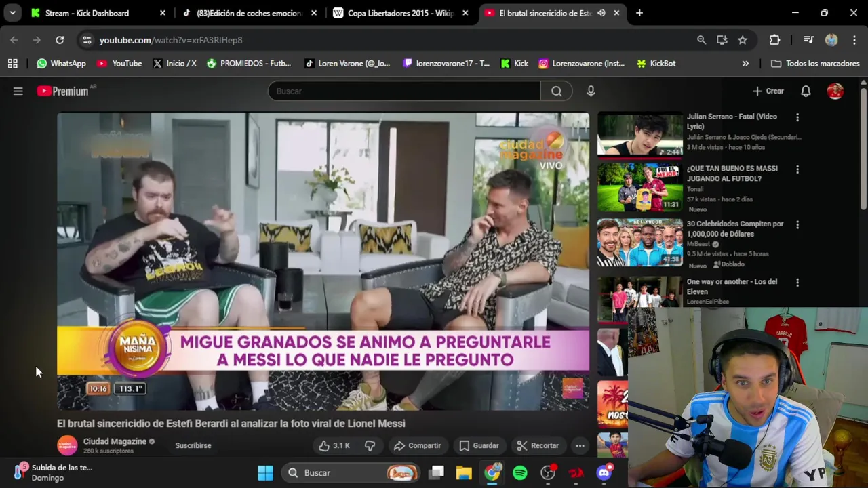868x488 pixels.
Task: Click the Chrome address bar URL
Action: point(171,40)
